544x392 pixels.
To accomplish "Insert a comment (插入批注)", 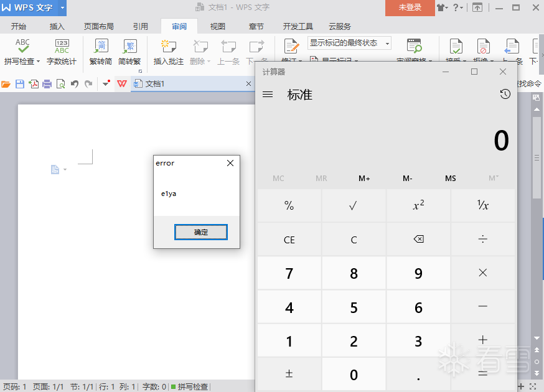I will tap(169, 52).
